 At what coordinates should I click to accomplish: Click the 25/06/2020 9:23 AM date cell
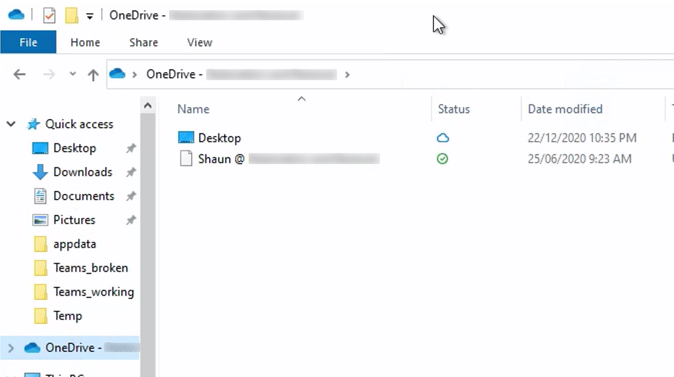coord(579,159)
